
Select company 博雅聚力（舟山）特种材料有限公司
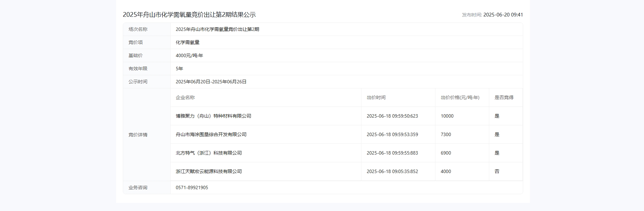[213, 116]
